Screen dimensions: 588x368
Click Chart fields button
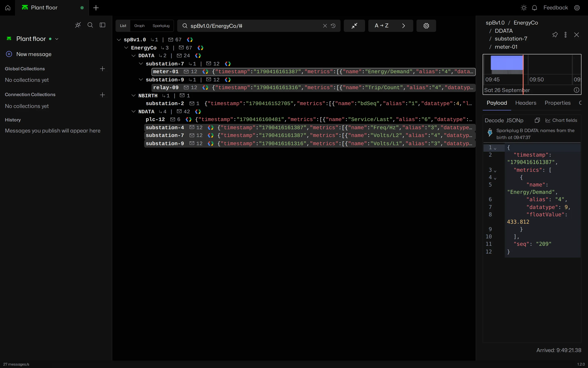click(561, 120)
